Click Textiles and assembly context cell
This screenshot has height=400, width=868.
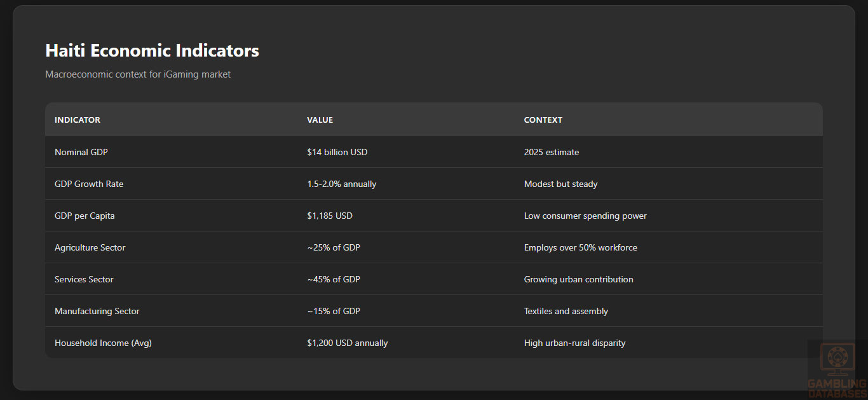point(566,312)
